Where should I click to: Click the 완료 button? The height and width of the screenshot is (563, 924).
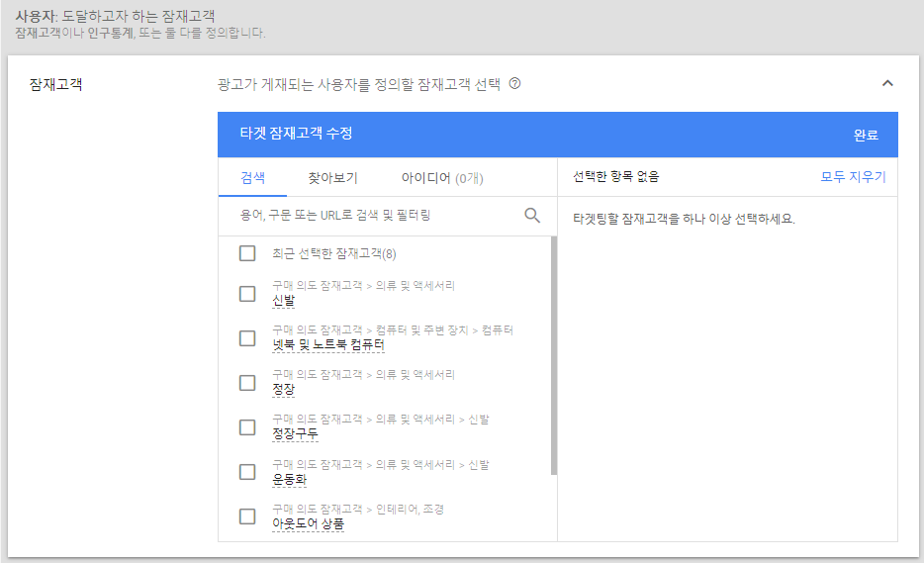[x=866, y=135]
